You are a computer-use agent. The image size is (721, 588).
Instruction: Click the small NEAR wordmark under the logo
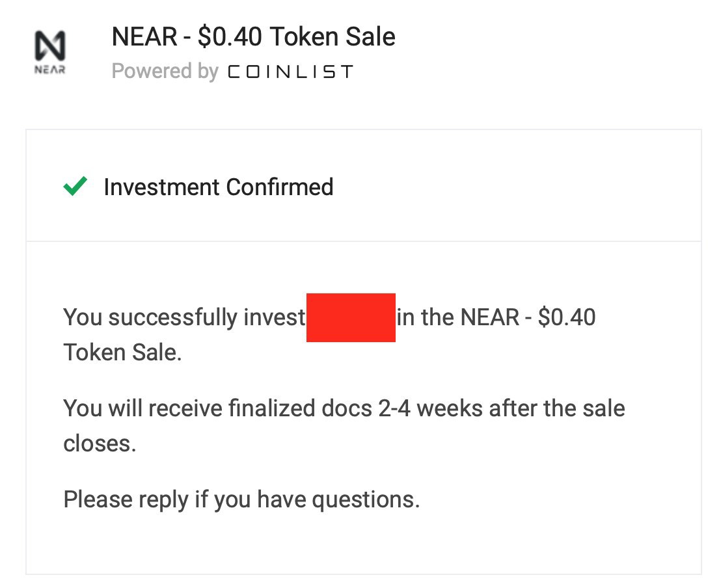50,70
